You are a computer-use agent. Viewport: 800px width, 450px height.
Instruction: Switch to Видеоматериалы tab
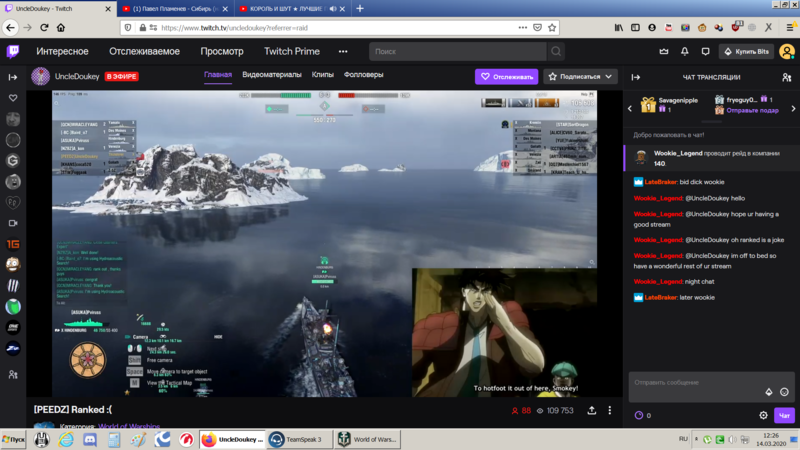[x=271, y=74]
